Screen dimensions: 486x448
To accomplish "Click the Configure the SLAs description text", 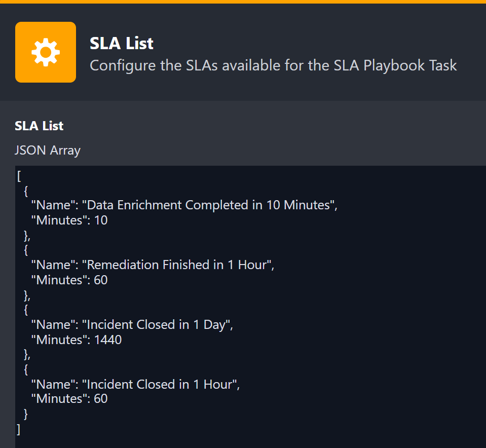I will click(x=273, y=65).
